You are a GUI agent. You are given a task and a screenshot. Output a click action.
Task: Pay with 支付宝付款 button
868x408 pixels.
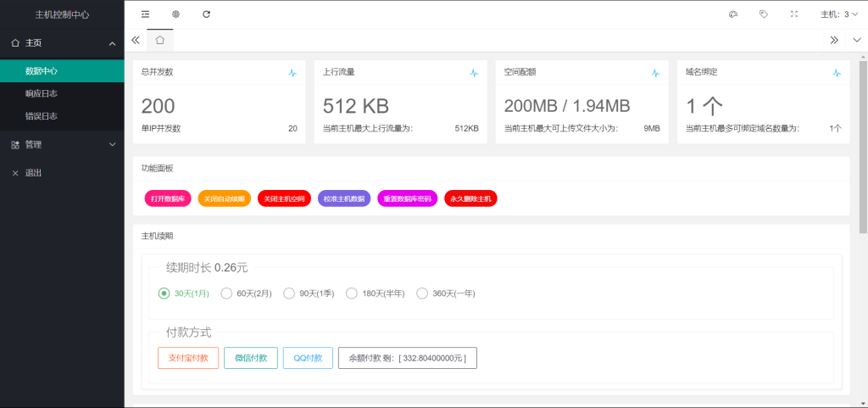(188, 358)
